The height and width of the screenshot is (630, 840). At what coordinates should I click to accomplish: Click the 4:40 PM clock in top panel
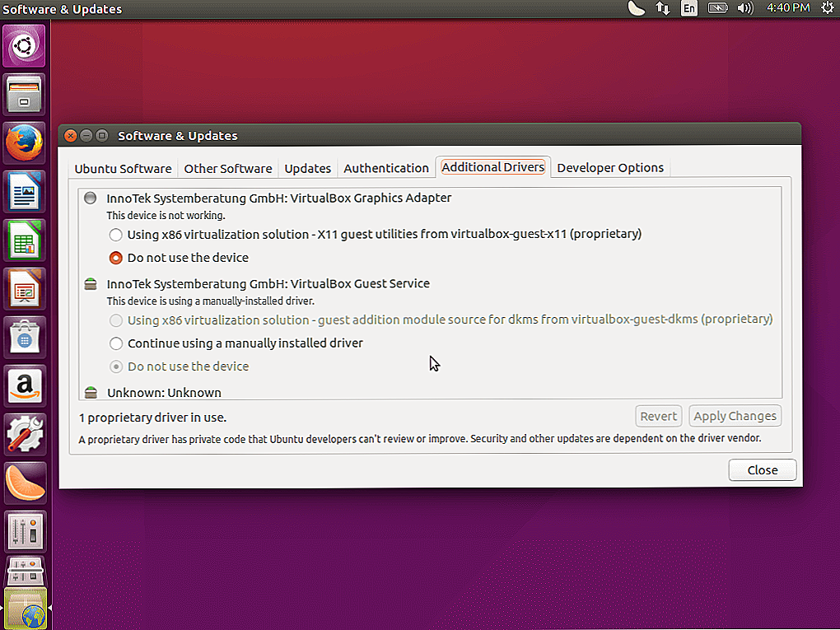tap(788, 7)
